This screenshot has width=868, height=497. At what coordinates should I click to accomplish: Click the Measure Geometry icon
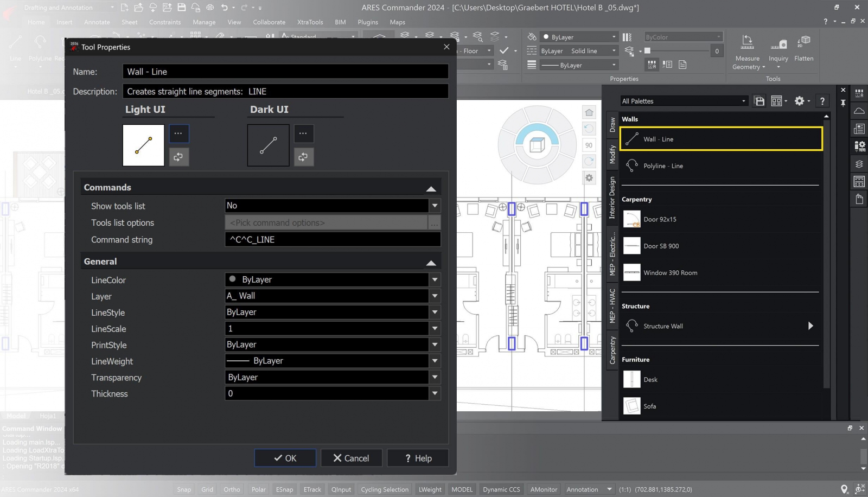pos(747,43)
